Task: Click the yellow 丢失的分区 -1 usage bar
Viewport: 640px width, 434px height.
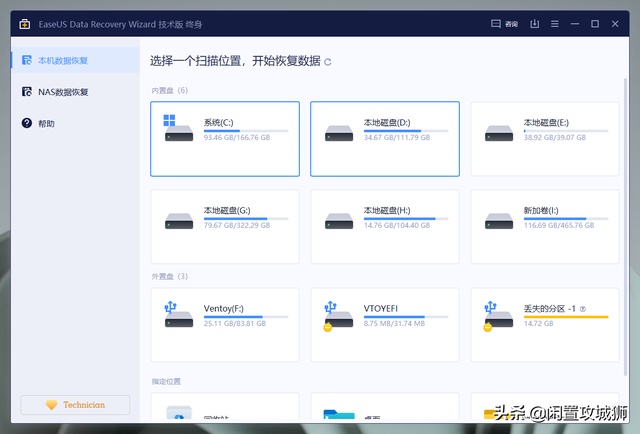Action: point(566,317)
